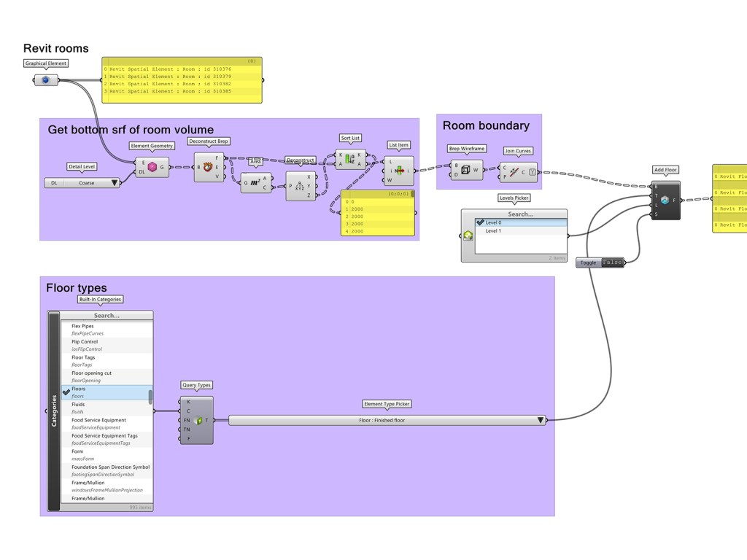Screen dimensions: 747x560
Task: Check Level 0 in Levels Picker
Action: pyautogui.click(x=480, y=222)
